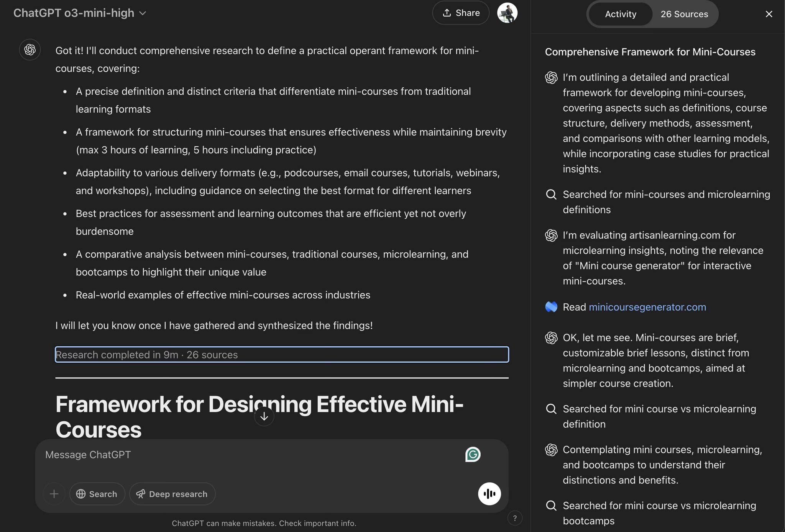The image size is (785, 532).
Task: Click the OpenAI logo beside the assistant reply
Action: click(30, 49)
